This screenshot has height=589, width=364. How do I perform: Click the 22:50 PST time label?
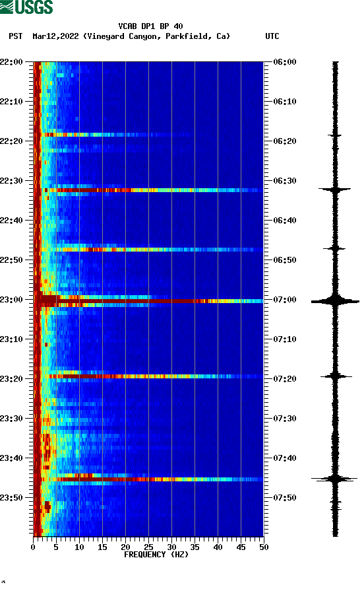[x=11, y=260]
